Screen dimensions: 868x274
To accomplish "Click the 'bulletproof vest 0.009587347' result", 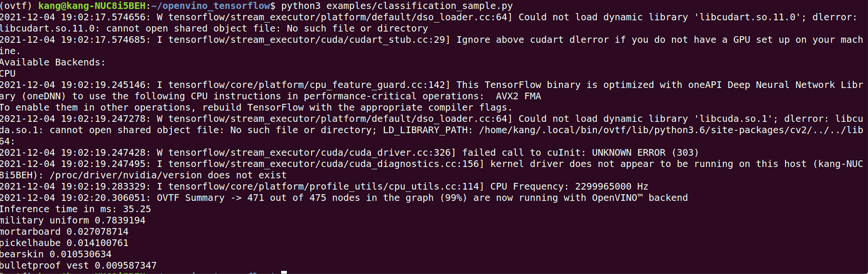I will pyautogui.click(x=78, y=265).
